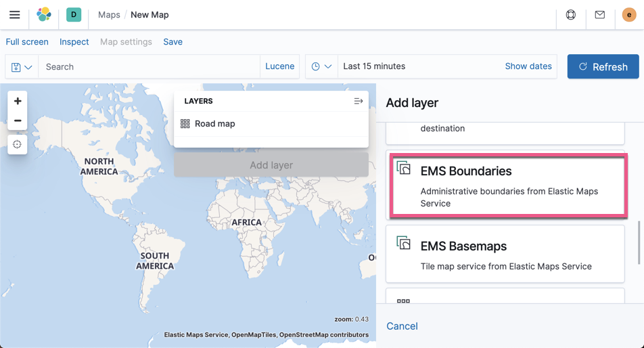Click the SOUTH AMERICA map label

(x=155, y=261)
